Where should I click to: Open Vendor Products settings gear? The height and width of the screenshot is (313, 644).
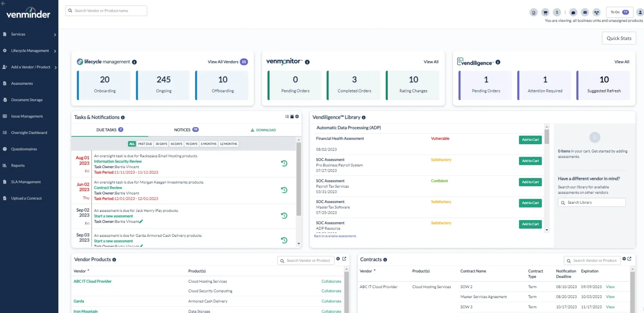click(338, 259)
